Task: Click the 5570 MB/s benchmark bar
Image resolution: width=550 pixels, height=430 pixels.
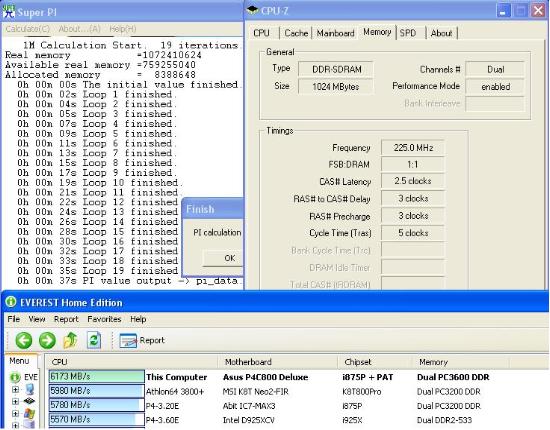Action: (x=96, y=419)
